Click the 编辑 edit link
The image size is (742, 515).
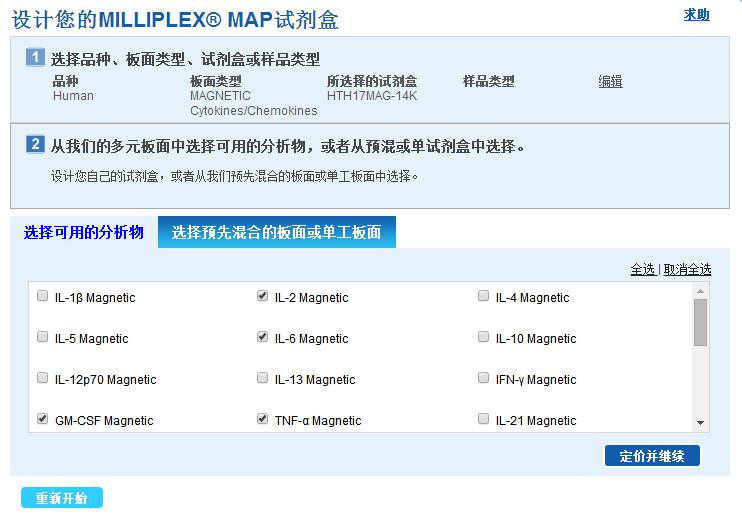click(x=610, y=81)
